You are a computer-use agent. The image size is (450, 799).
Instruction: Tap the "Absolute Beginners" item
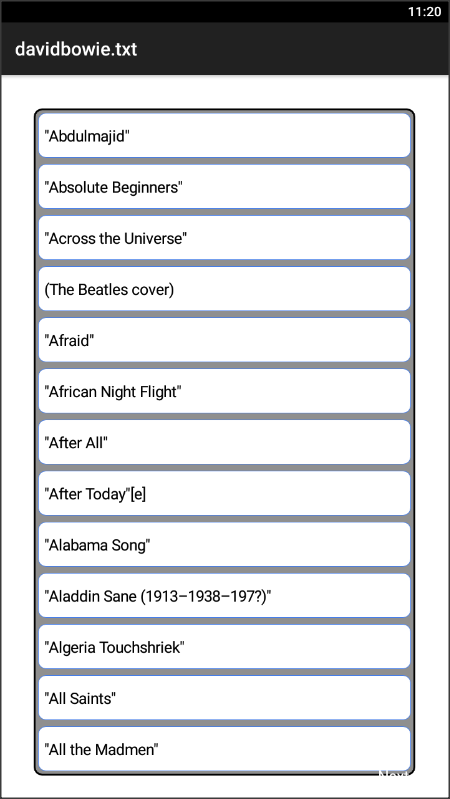click(224, 187)
